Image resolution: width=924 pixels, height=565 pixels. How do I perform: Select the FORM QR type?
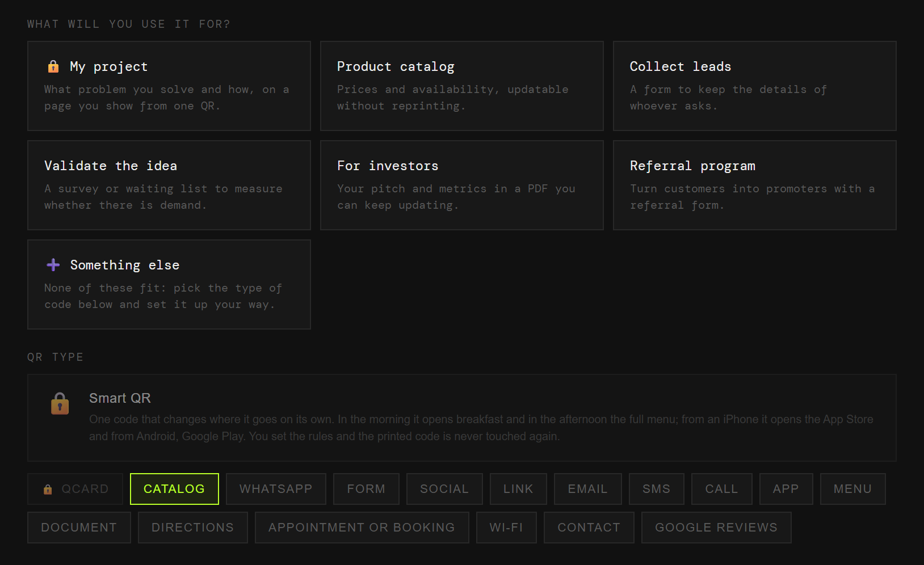click(366, 489)
